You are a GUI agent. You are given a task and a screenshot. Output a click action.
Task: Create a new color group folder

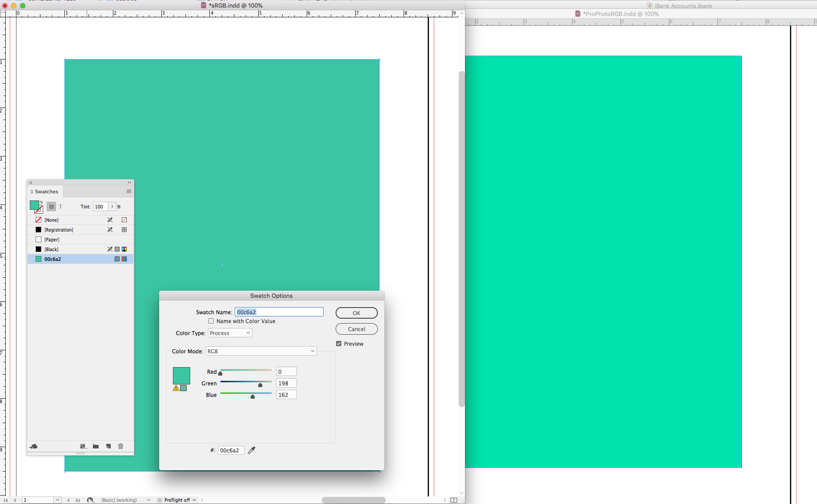96,446
